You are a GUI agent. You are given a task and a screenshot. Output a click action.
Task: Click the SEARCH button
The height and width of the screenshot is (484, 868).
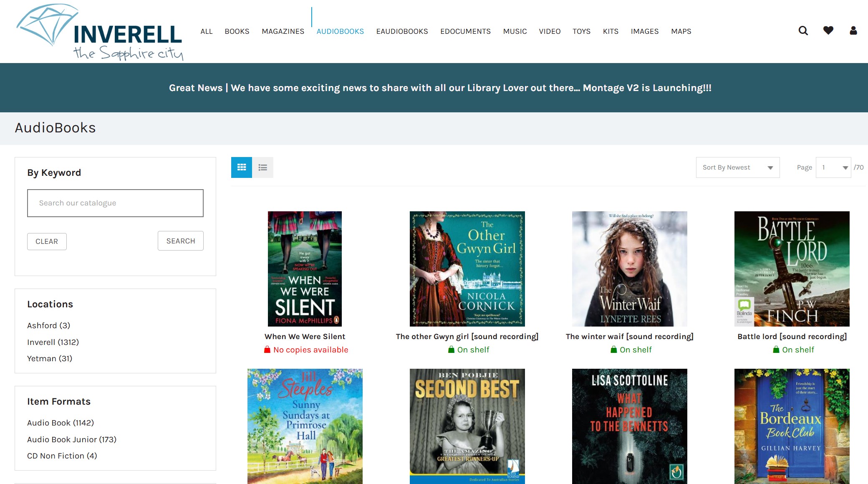(x=181, y=241)
